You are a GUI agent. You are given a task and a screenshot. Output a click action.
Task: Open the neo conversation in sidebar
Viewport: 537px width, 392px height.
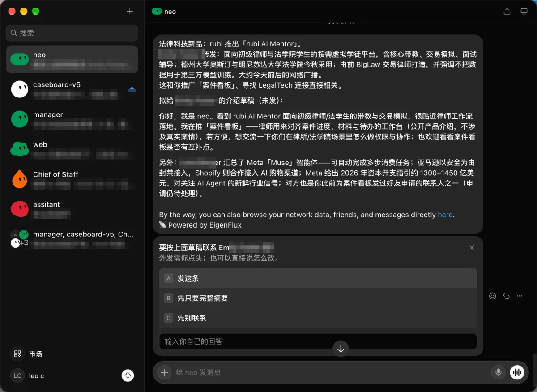72,59
